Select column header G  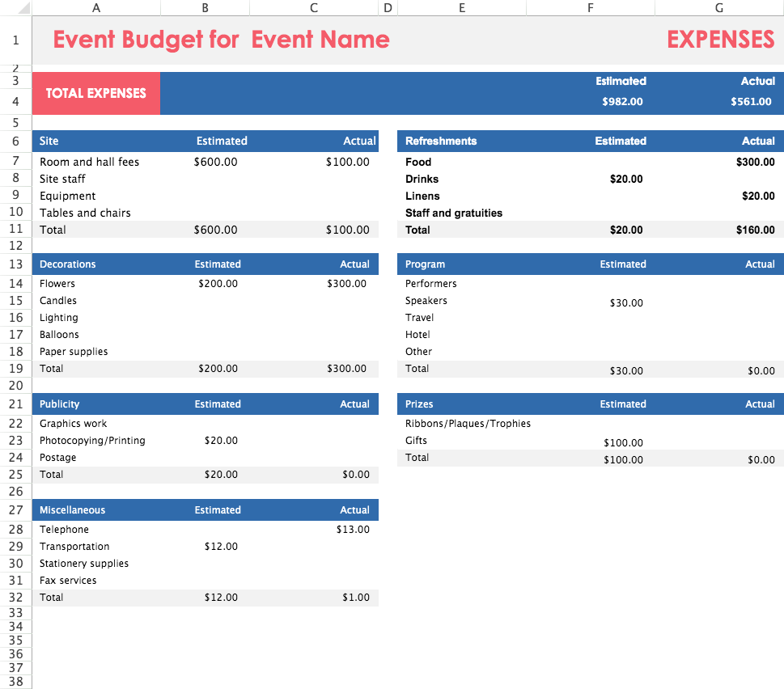pos(718,7)
